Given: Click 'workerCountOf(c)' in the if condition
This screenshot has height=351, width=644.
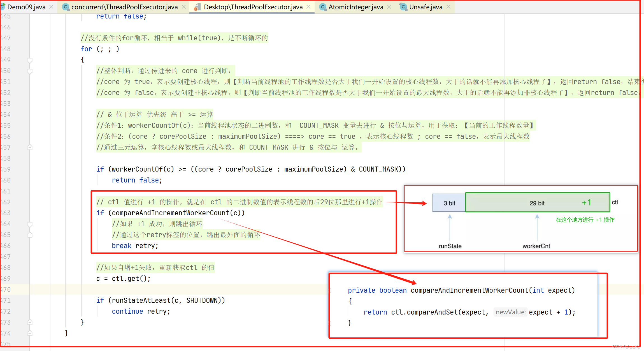Looking at the screenshot, I should 143,169.
